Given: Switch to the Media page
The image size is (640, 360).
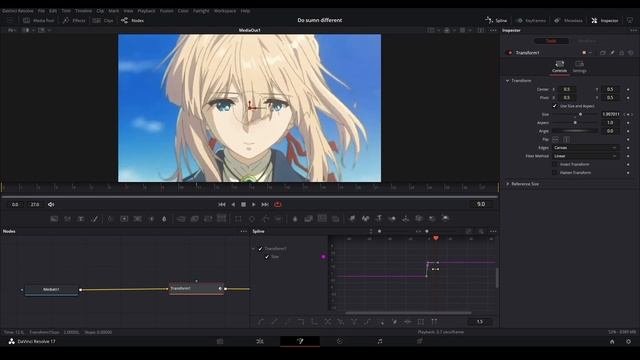Looking at the screenshot, I should [x=220, y=341].
